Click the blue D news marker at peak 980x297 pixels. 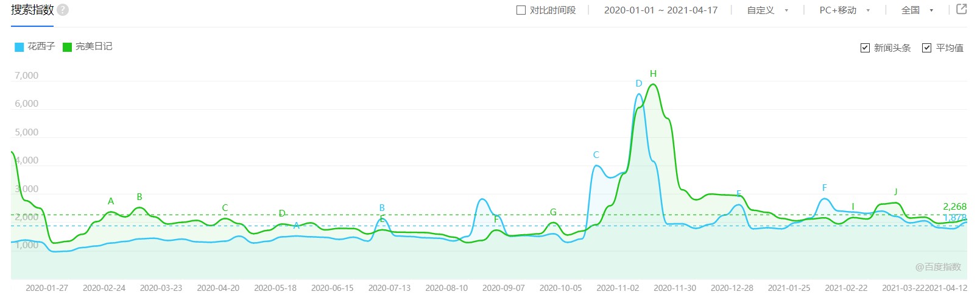638,84
